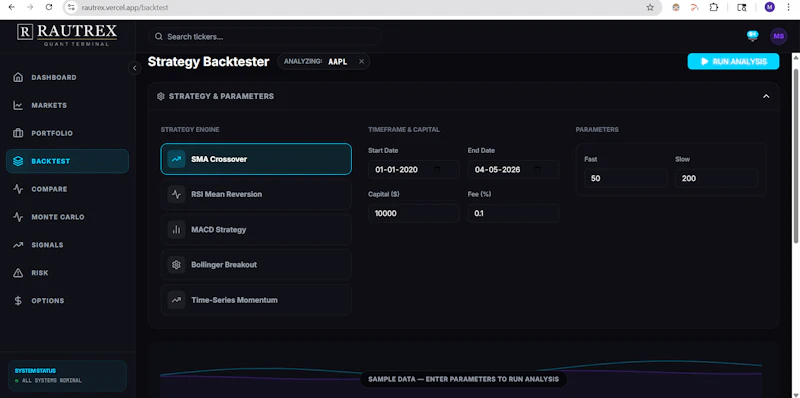Screen dimensions: 800x398
Task: Click browser back arrow
Action: tap(12, 7)
